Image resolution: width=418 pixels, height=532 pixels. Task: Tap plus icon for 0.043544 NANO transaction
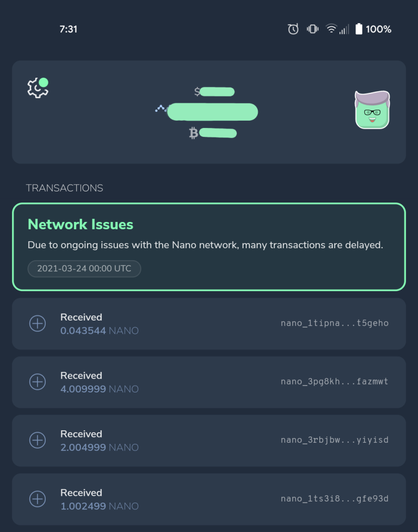tap(38, 323)
